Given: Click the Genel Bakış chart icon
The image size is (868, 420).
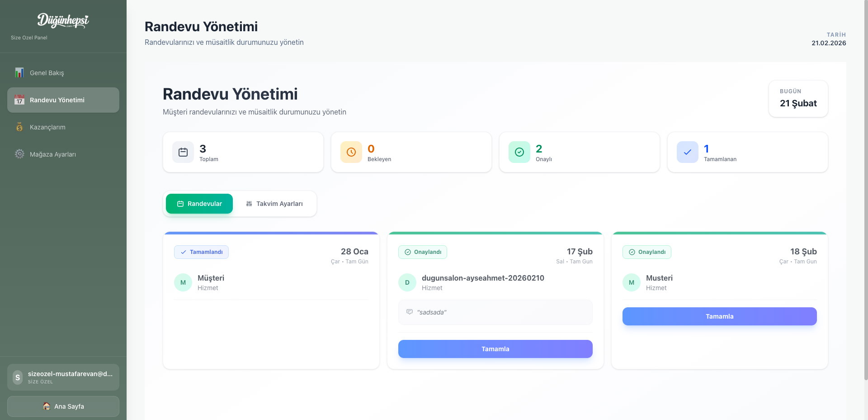Looking at the screenshot, I should tap(19, 73).
